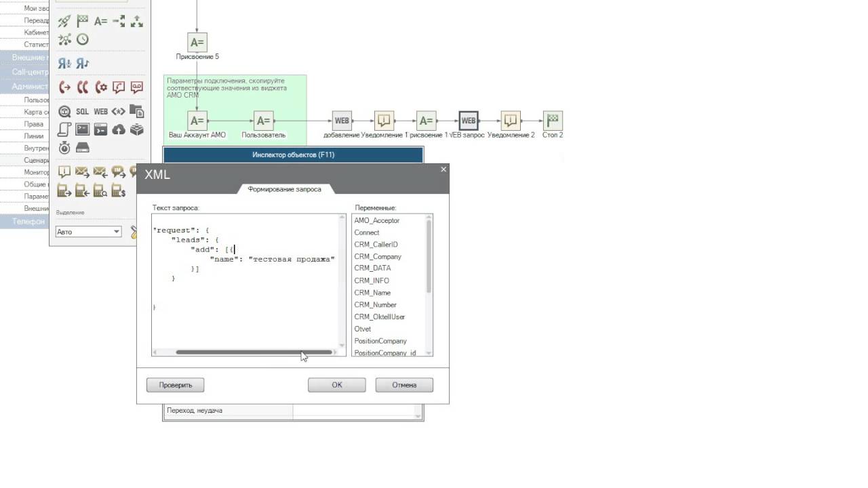This screenshot has width=868, height=488.
Task: Pick the outgoing envelope mail component
Action: [x=83, y=172]
